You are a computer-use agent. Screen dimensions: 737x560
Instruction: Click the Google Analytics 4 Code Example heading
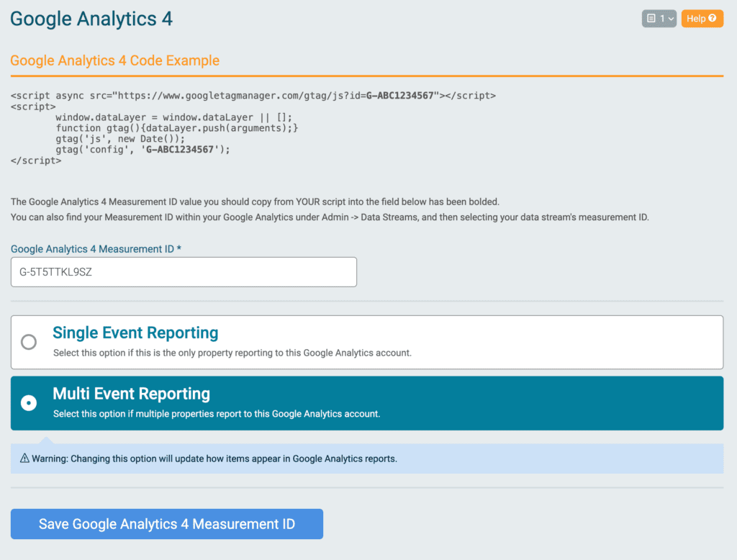point(114,60)
